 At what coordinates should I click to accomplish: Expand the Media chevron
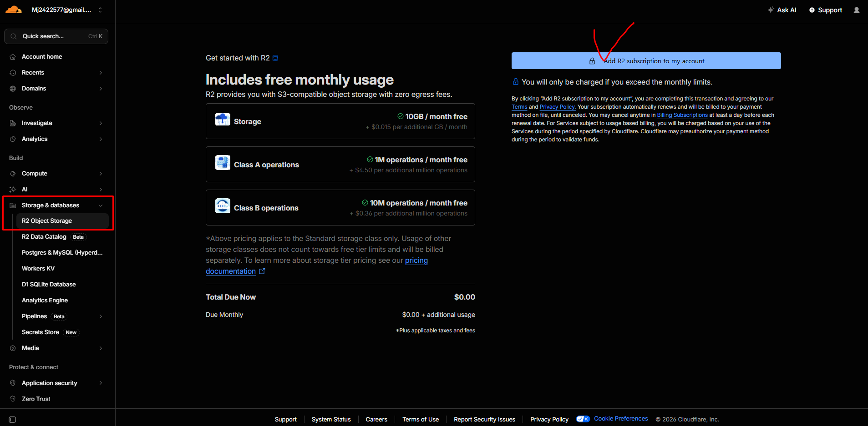click(x=101, y=348)
